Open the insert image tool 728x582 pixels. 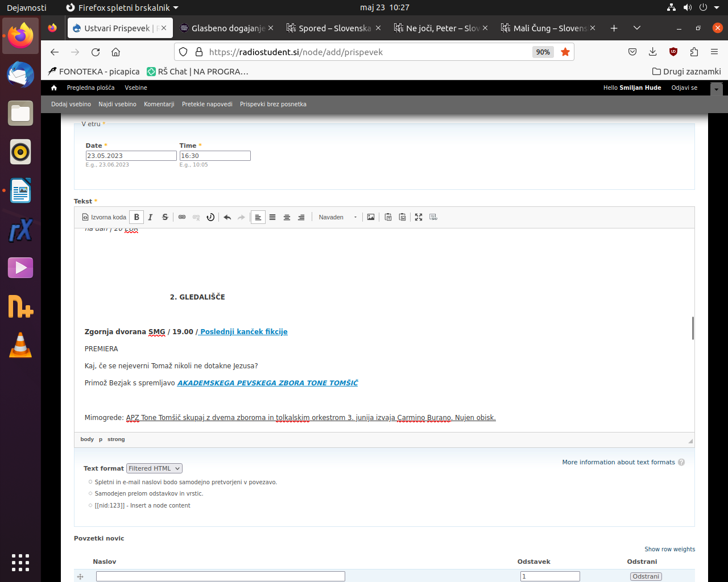tap(371, 217)
